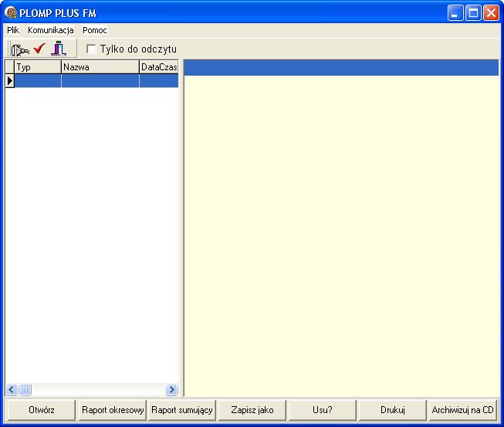Image resolution: width=504 pixels, height=427 pixels.
Task: Click the Raport sumujący button
Action: click(182, 410)
